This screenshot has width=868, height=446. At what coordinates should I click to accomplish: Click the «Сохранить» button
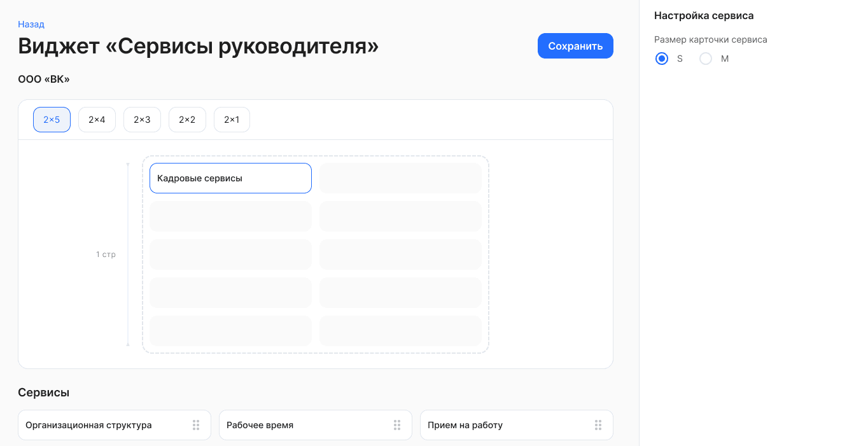tap(575, 46)
